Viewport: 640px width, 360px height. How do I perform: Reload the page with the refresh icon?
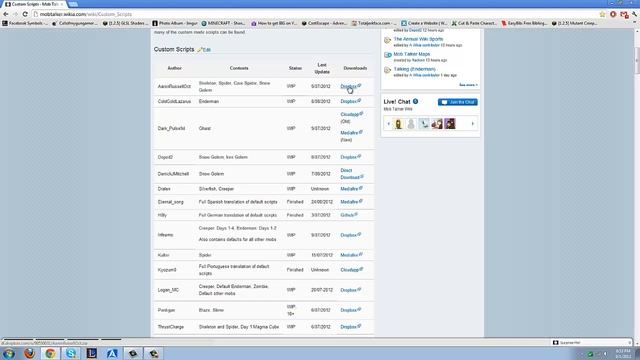[25, 14]
